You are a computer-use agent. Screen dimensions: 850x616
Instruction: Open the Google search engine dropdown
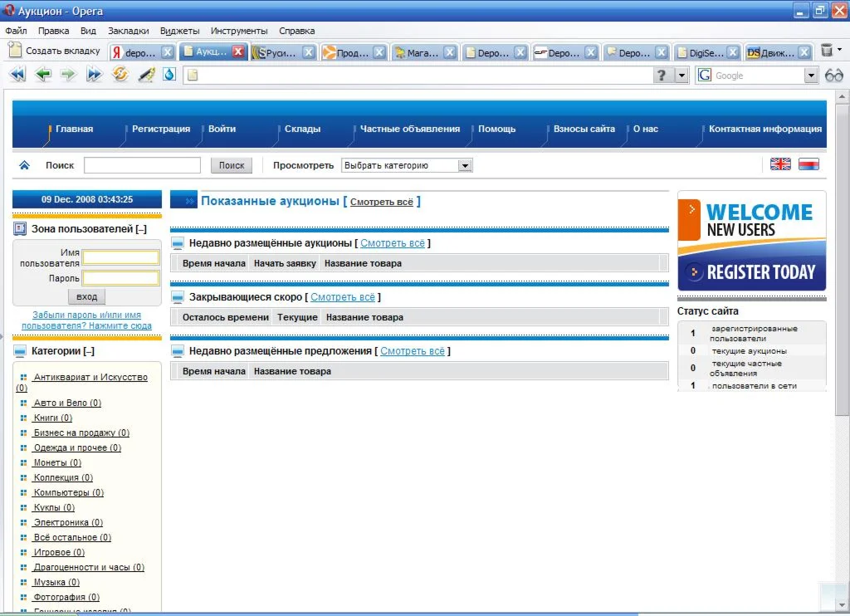(x=809, y=76)
